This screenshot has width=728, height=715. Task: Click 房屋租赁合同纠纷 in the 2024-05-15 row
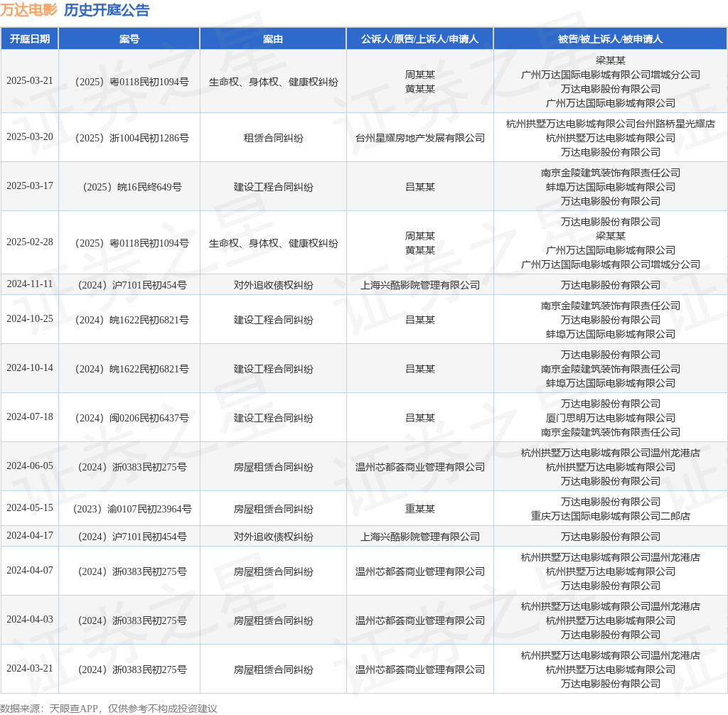click(273, 510)
